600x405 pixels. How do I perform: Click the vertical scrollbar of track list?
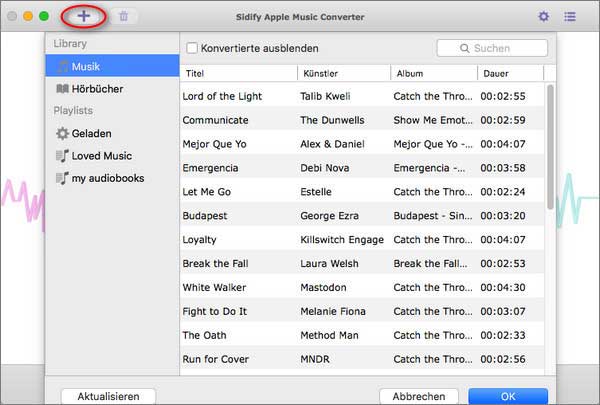550,147
